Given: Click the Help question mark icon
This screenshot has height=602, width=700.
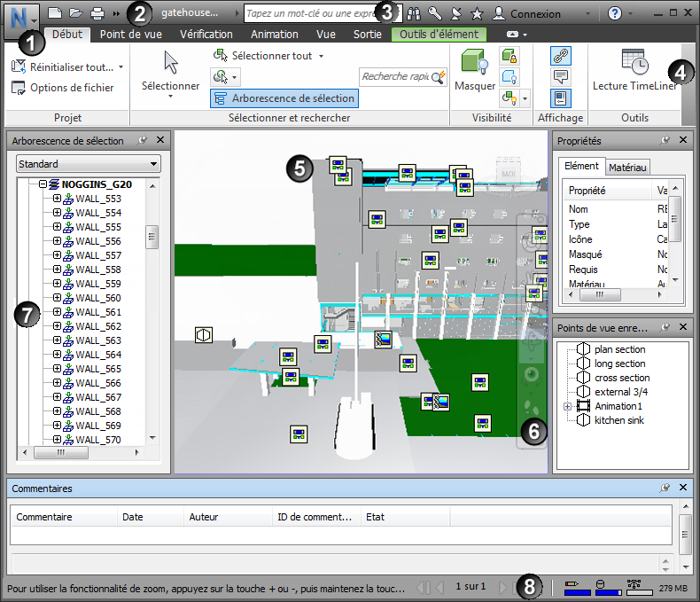Looking at the screenshot, I should coord(615,14).
